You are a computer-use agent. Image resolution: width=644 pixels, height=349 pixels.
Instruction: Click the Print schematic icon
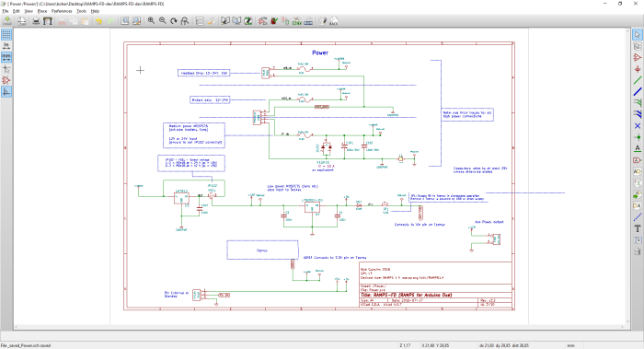tap(36, 21)
